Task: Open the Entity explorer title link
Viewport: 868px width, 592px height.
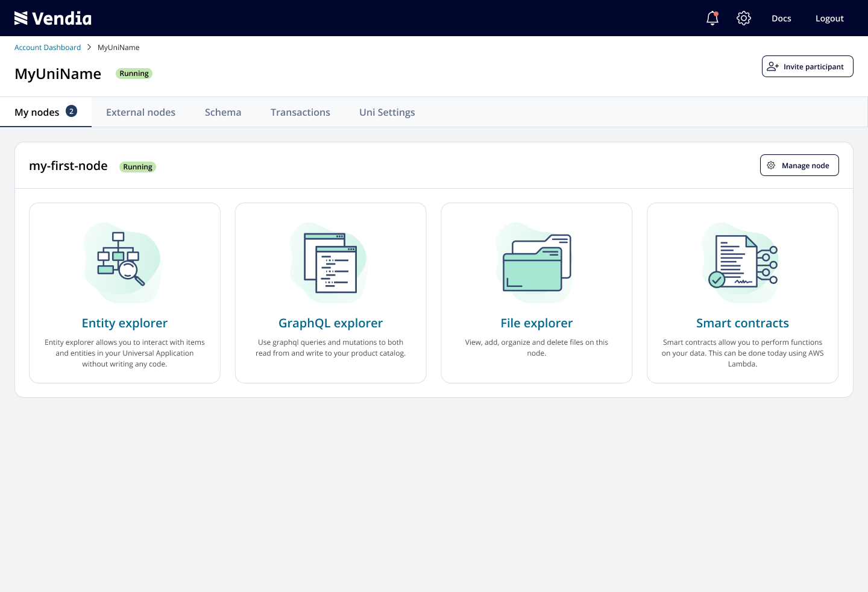Action: tap(125, 323)
